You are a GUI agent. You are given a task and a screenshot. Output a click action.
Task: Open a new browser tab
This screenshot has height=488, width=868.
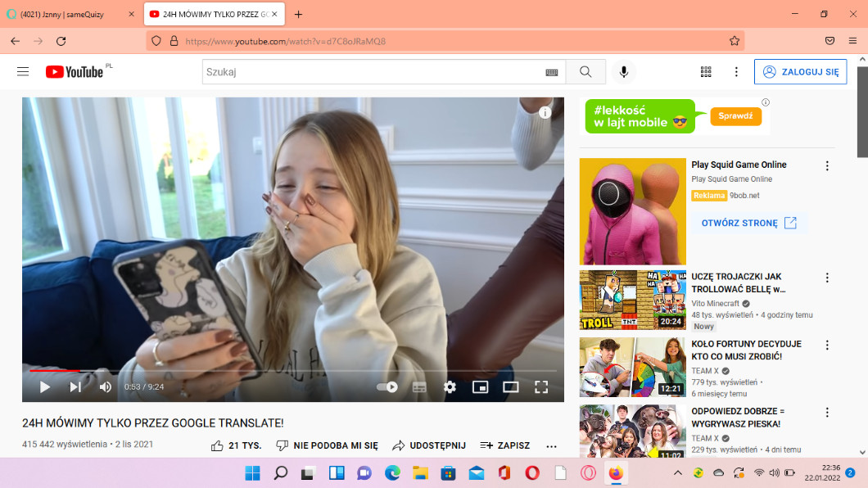point(298,15)
